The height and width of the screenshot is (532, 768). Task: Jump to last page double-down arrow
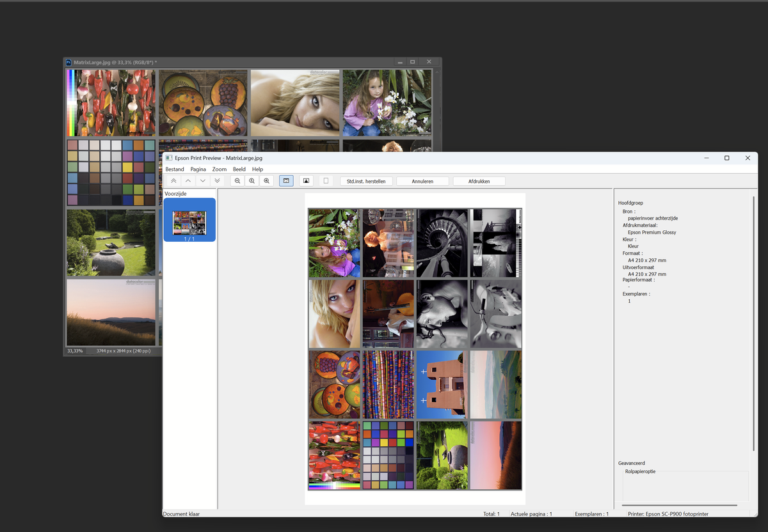click(x=218, y=181)
